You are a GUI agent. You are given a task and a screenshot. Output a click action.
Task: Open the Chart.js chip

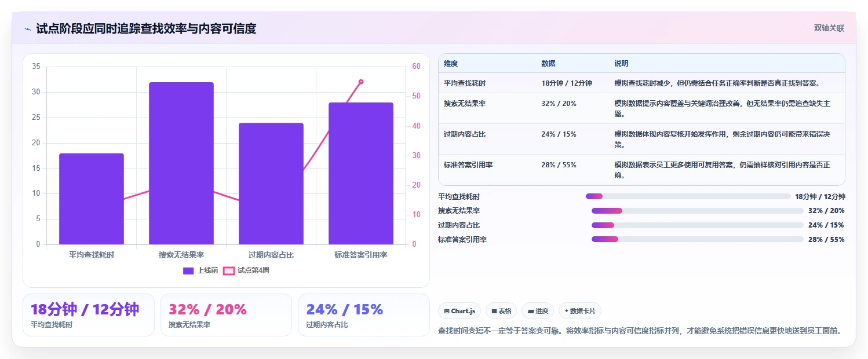[459, 311]
